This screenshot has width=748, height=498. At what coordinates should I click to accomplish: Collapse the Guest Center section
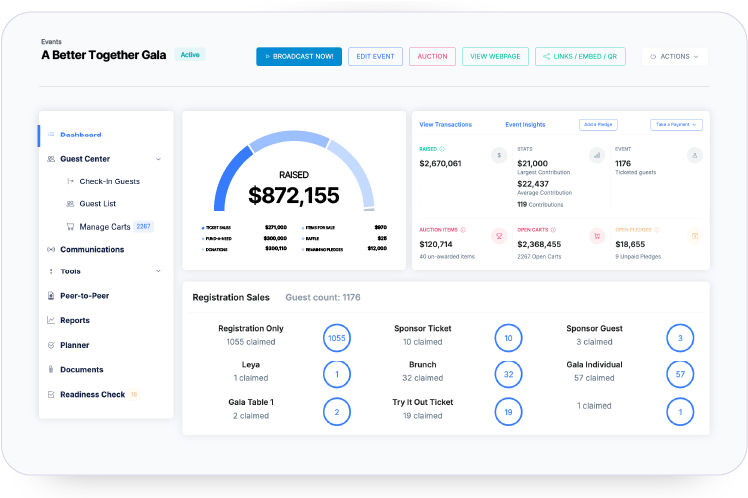tap(158, 159)
